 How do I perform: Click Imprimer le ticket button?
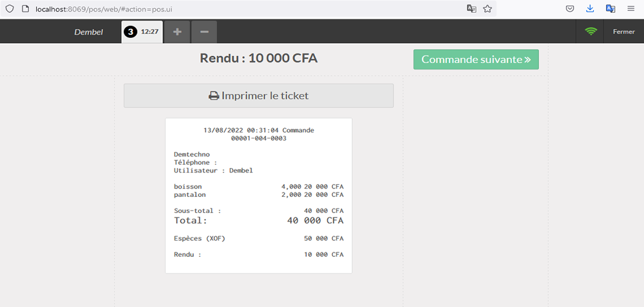coord(258,95)
